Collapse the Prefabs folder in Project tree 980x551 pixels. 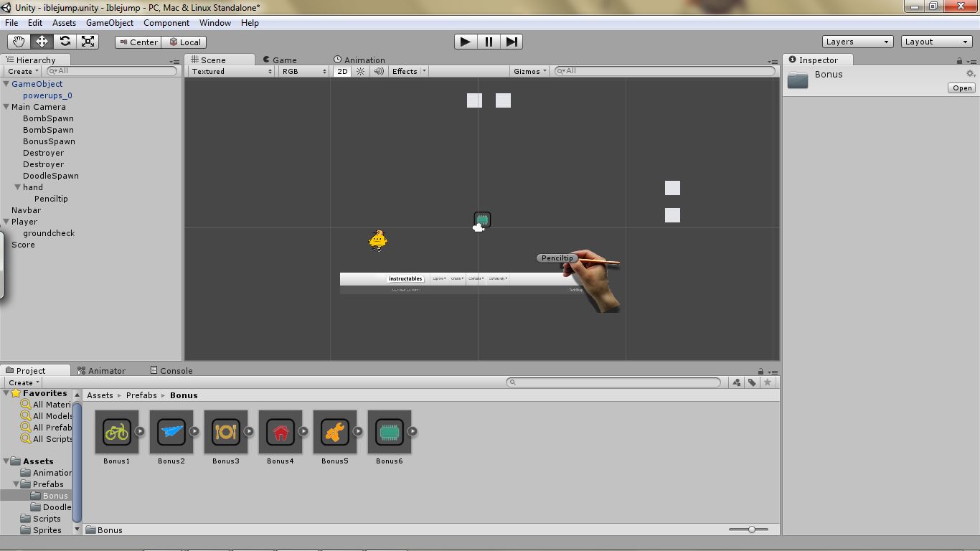(x=17, y=484)
